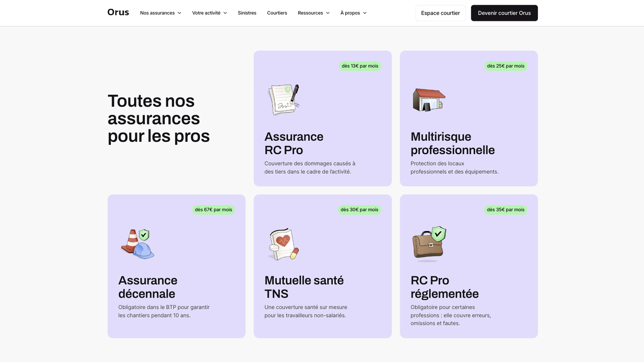Click the Couverture des dommages causés description
Viewport: 644px width, 362px height.
(x=310, y=167)
